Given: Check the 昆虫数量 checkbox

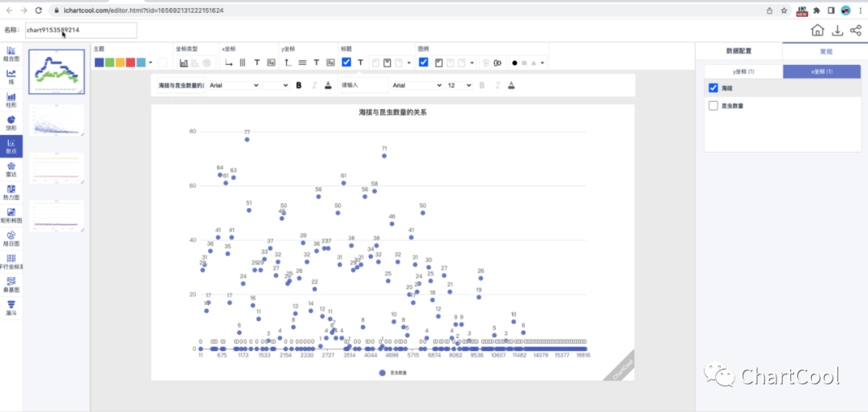Looking at the screenshot, I should pyautogui.click(x=713, y=105).
